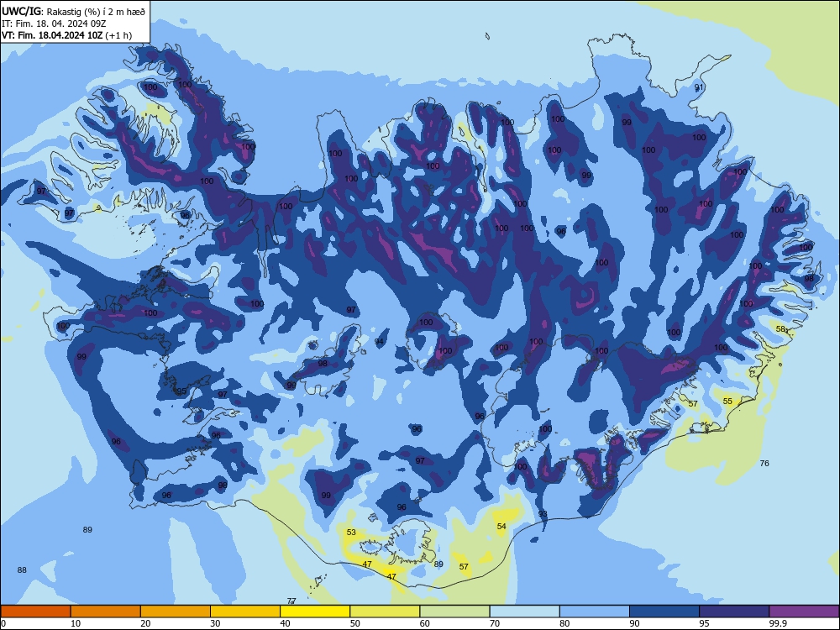Click the magenta legend swatch above 99.9
This screenshot has height=630, width=840.
804,612
